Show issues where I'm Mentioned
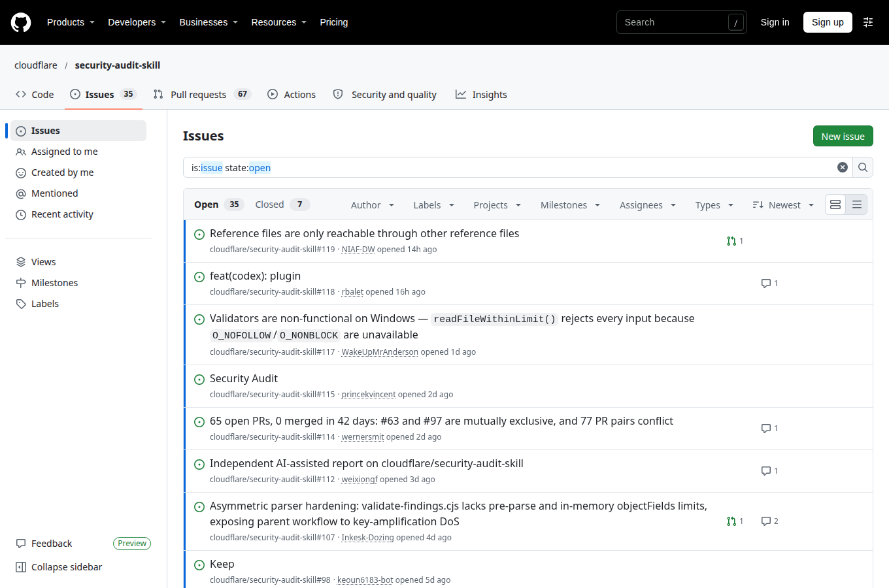The image size is (889, 588). [78, 193]
